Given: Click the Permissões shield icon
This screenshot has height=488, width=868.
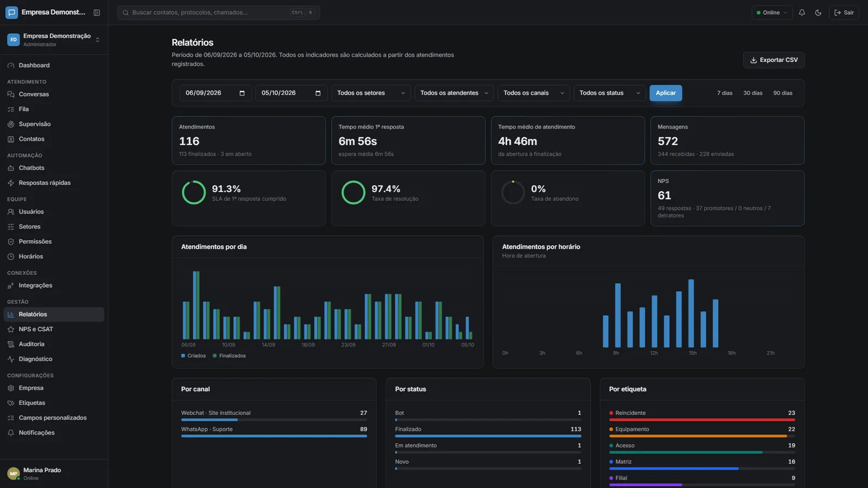Looking at the screenshot, I should tap(11, 242).
